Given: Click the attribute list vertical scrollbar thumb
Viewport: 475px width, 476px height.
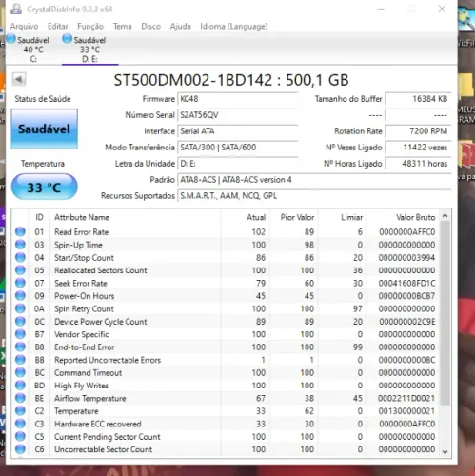Looking at the screenshot, I should pos(445,313).
